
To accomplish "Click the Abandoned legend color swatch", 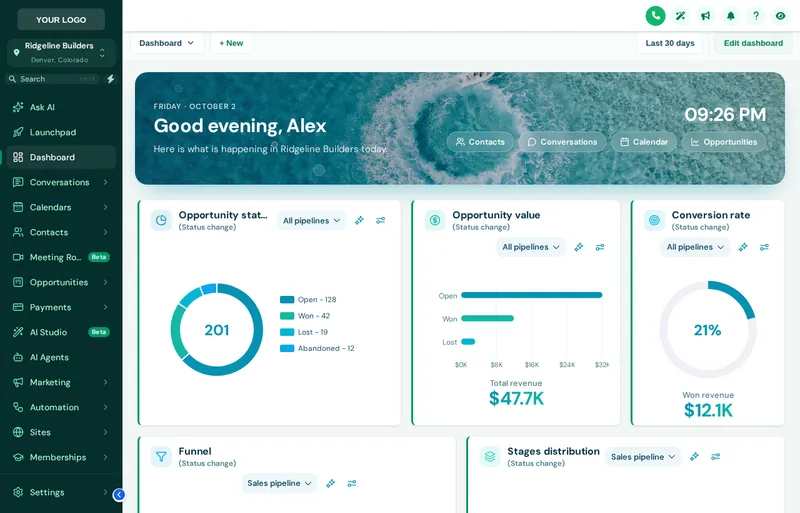I will point(287,349).
